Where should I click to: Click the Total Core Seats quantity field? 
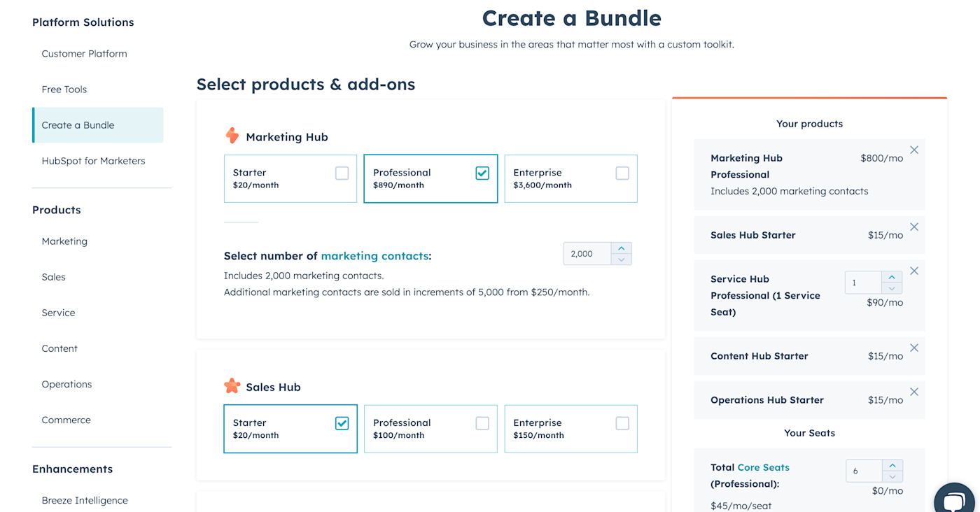[x=864, y=471]
